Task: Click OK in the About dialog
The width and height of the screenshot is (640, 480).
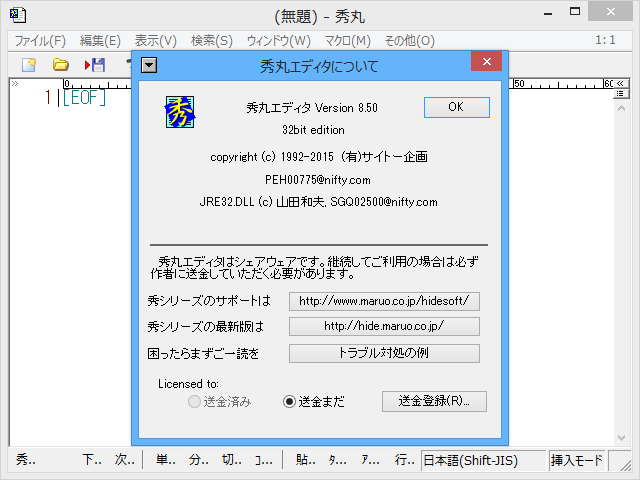Action: (457, 107)
